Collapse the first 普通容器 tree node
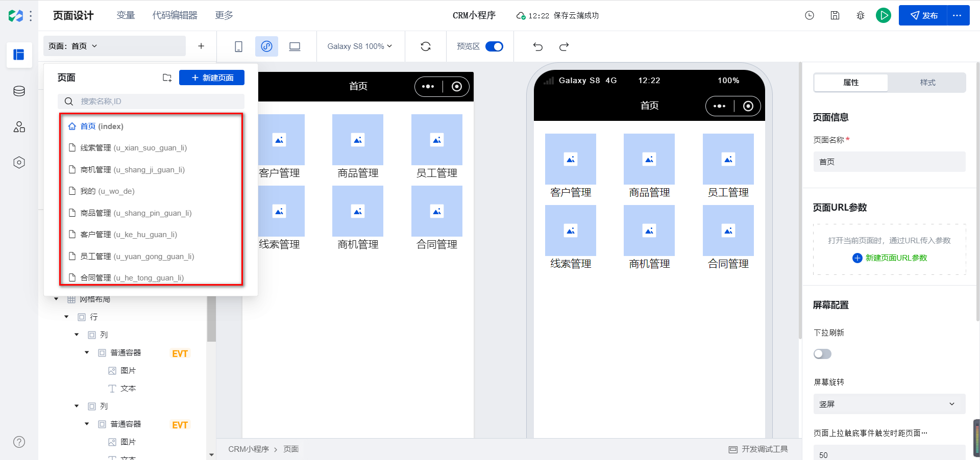 pyautogui.click(x=87, y=353)
